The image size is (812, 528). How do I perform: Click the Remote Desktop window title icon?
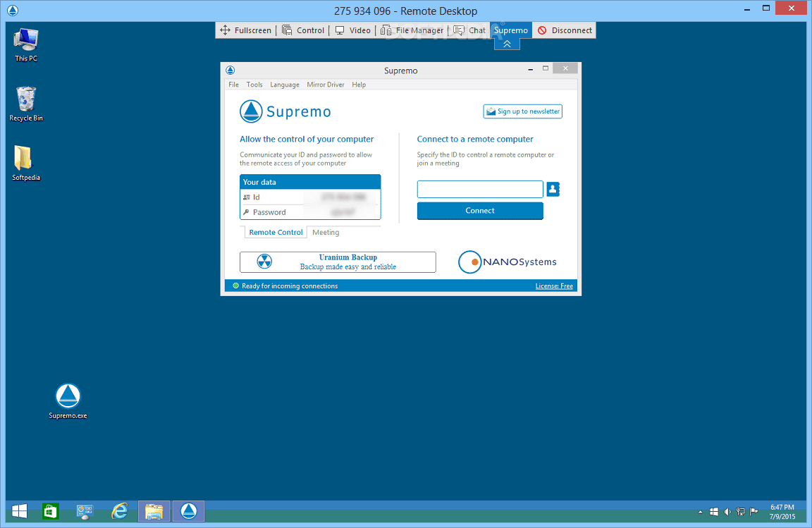pyautogui.click(x=13, y=11)
